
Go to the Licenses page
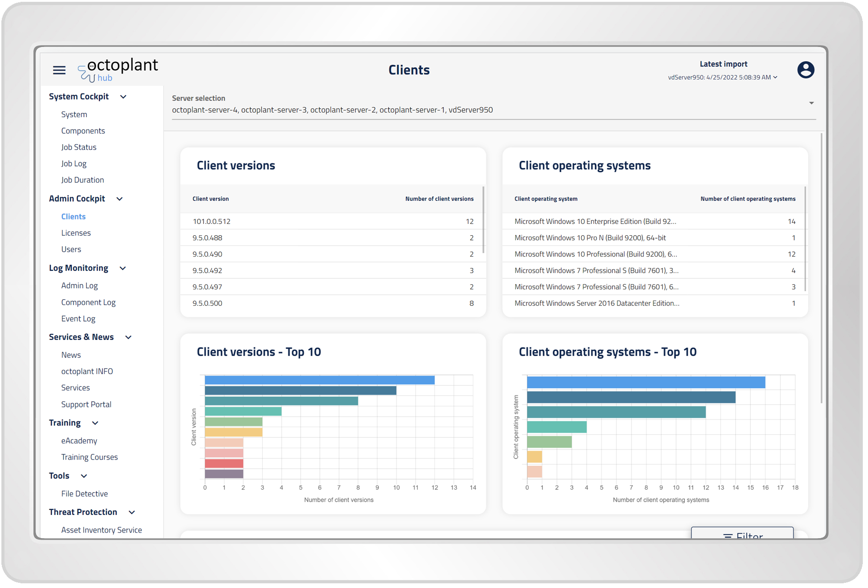coord(76,233)
